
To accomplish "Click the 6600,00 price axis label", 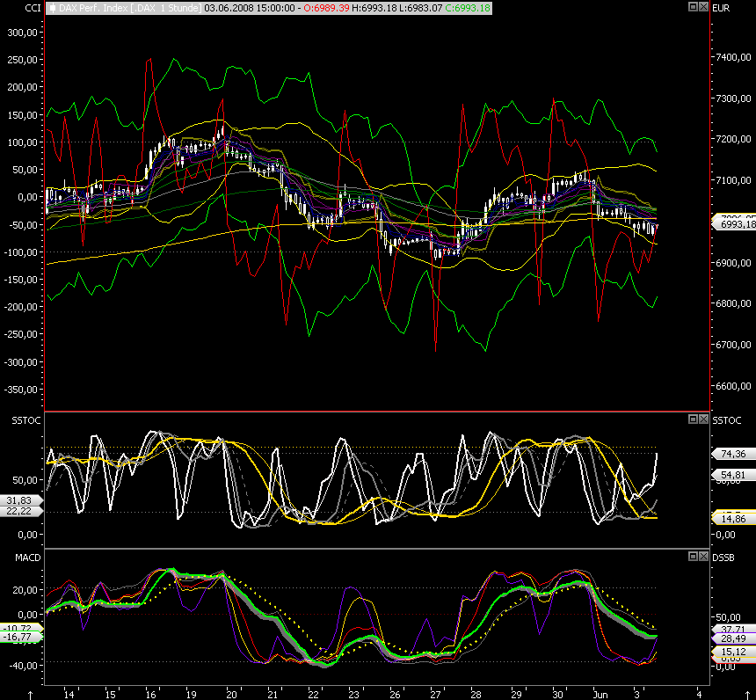I will tap(733, 386).
